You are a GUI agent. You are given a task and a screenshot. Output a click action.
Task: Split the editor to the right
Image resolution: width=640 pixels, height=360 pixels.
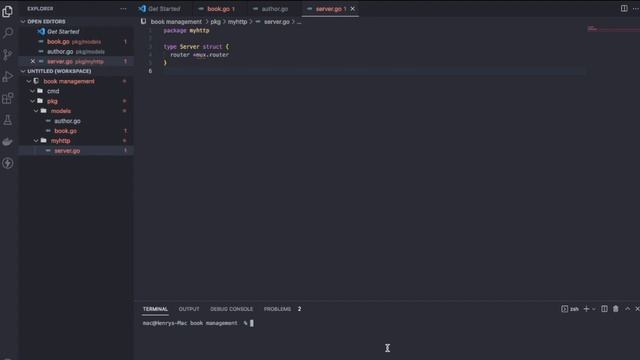[624, 9]
